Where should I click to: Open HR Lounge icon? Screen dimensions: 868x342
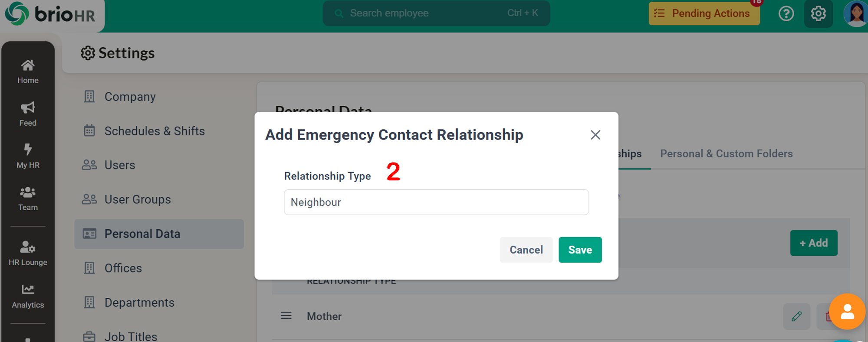28,247
